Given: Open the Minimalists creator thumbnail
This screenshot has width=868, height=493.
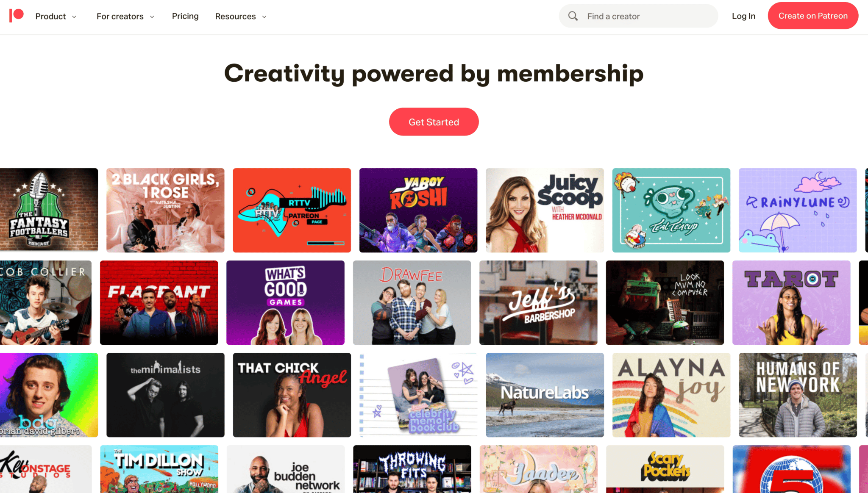Looking at the screenshot, I should click(x=165, y=395).
